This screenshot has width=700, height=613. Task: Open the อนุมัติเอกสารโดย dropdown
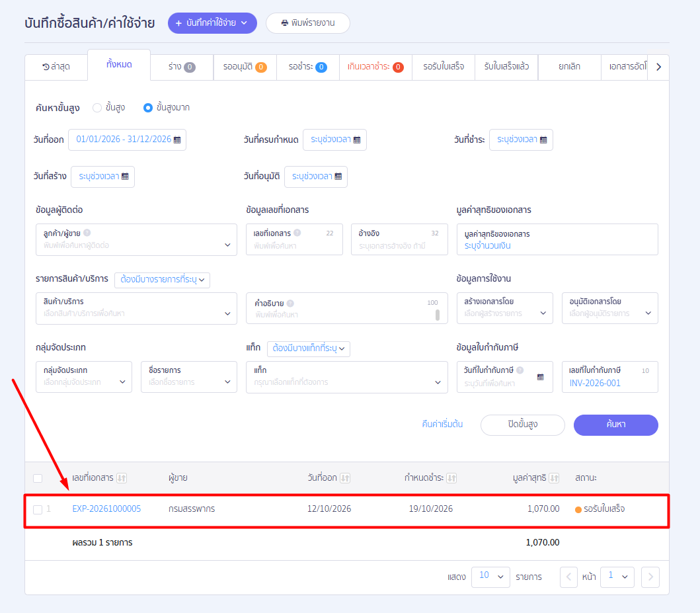610,308
